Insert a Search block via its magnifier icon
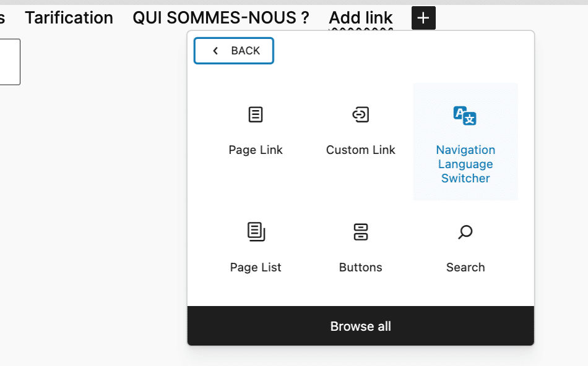Image resolution: width=588 pixels, height=366 pixels. coord(465,232)
